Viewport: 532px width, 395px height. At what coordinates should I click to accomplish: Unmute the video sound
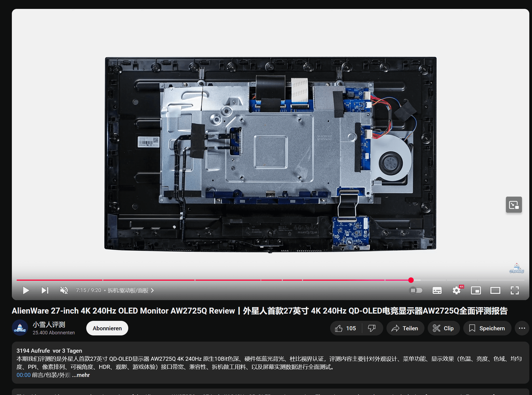point(64,290)
